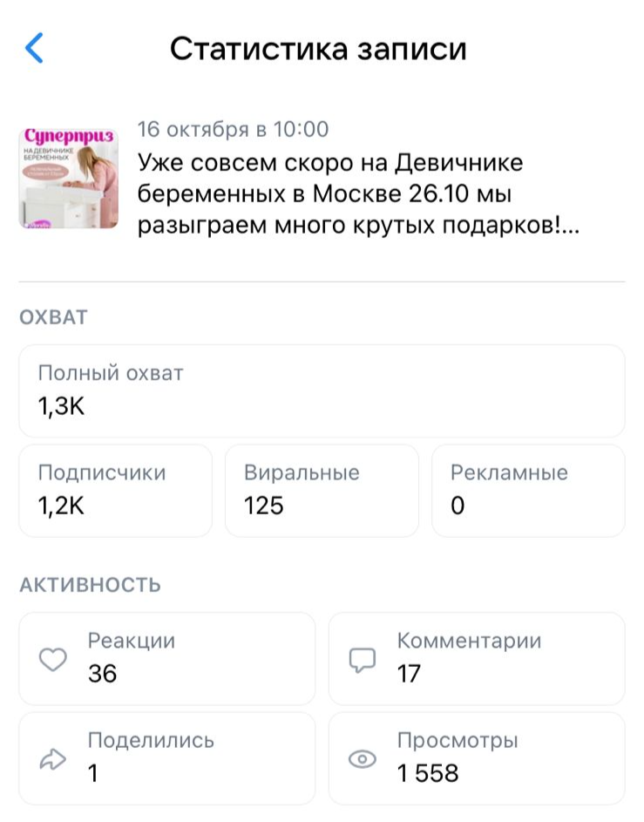Image resolution: width=644 pixels, height=822 pixels.
Task: Select the Подписчики reach card
Action: 115,491
